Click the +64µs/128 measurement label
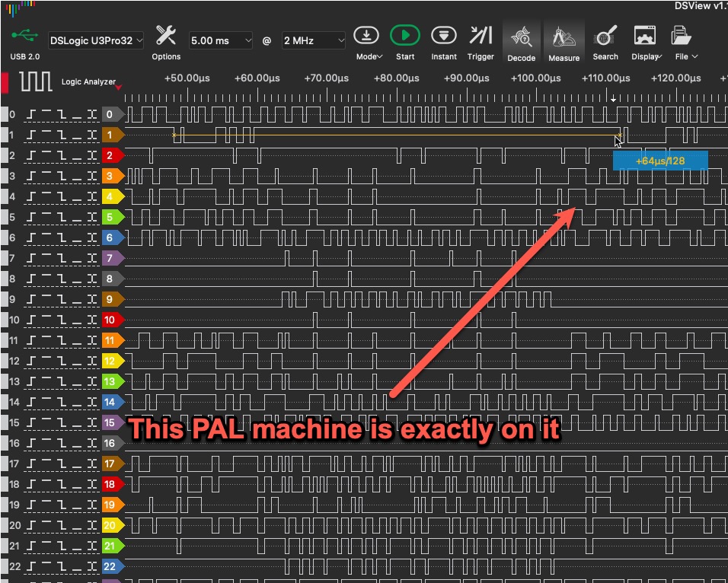The height and width of the screenshot is (583, 728). point(659,161)
